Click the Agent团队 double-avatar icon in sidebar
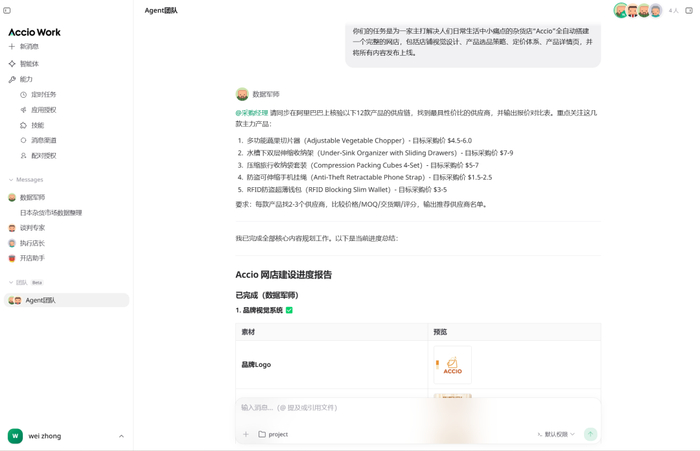 pyautogui.click(x=15, y=300)
